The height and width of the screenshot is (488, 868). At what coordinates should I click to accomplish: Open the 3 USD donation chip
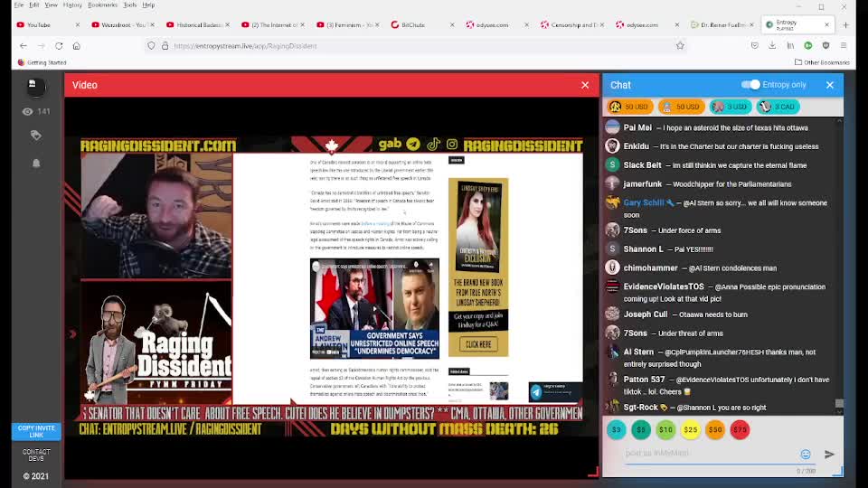pyautogui.click(x=731, y=107)
